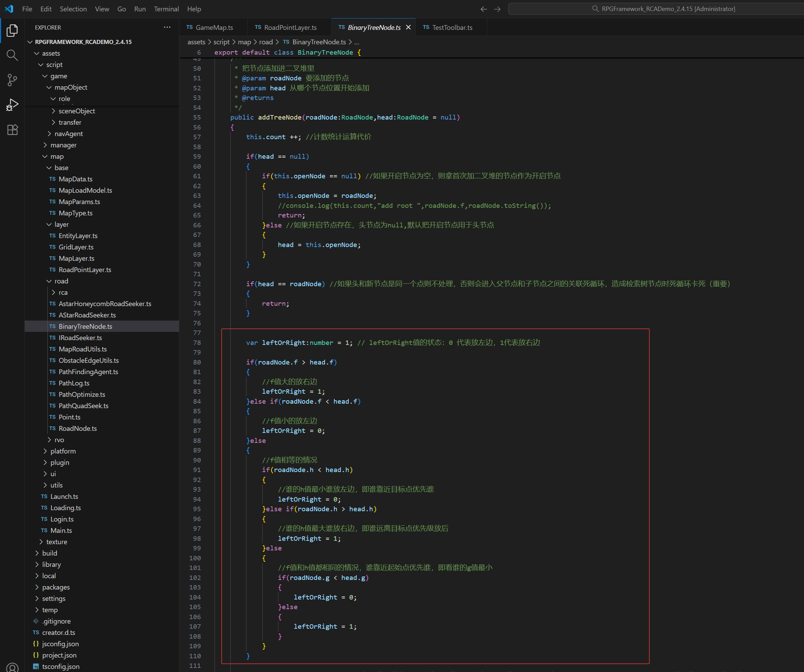Click the Go Back arrow
Viewport: 804px width, 672px height.
(x=483, y=9)
